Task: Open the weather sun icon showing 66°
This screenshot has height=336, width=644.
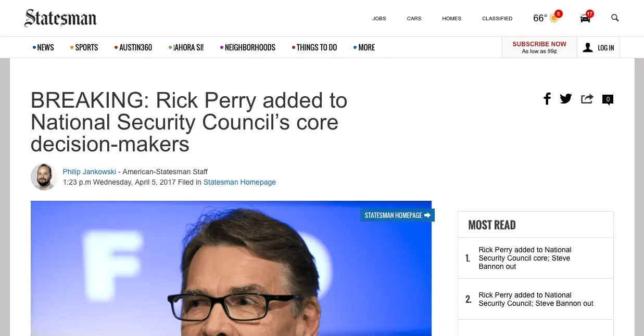Action: click(554, 18)
